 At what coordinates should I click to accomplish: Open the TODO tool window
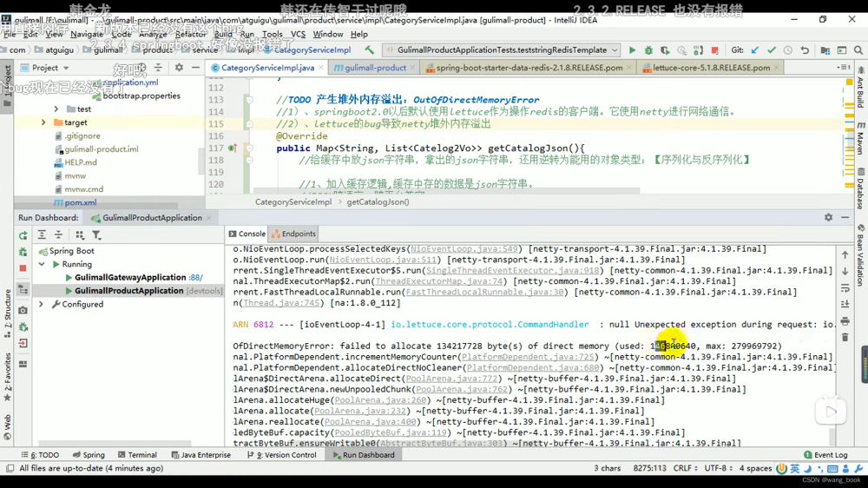(41, 455)
